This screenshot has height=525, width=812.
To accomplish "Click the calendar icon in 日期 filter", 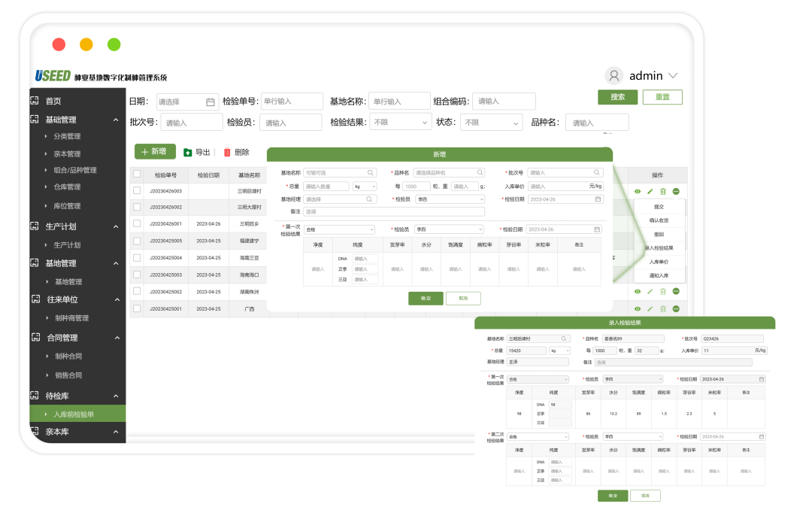I will (211, 102).
